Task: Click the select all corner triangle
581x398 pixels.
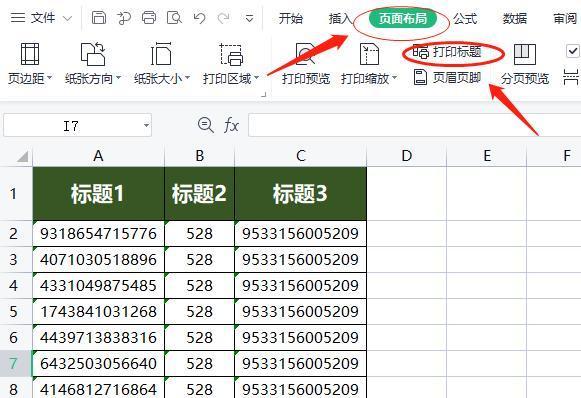Action: pyautogui.click(x=23, y=157)
